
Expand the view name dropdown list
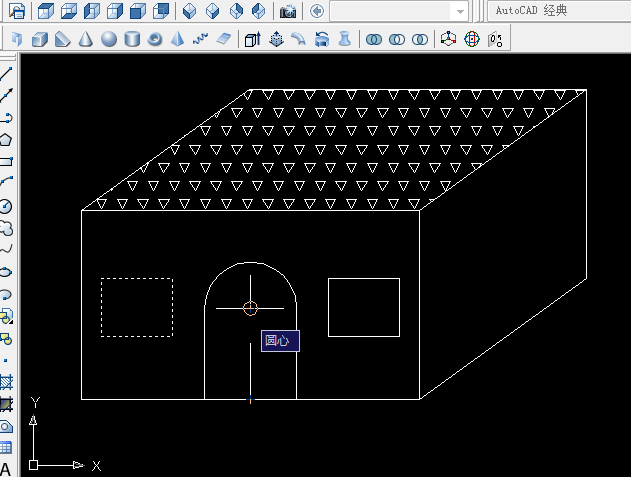[x=459, y=12]
